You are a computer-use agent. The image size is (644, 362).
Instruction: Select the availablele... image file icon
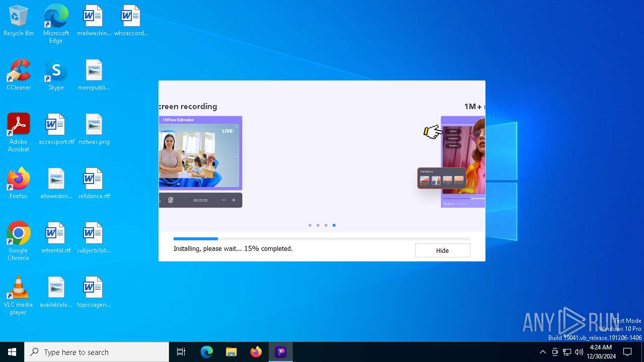[56, 293]
